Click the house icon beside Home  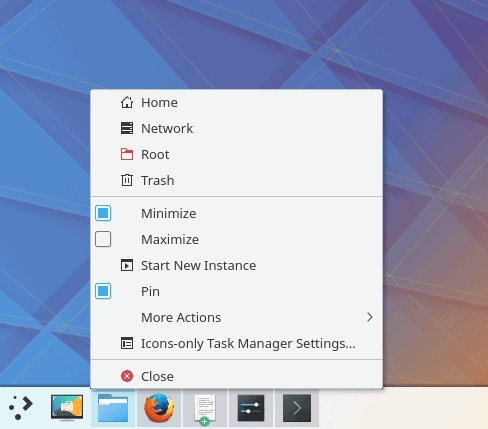tap(127, 102)
